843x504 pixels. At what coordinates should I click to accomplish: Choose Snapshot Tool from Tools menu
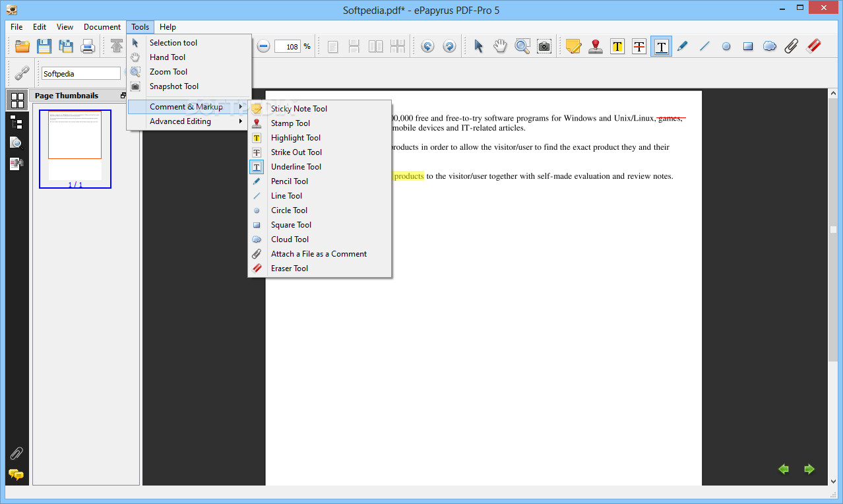coord(189,86)
